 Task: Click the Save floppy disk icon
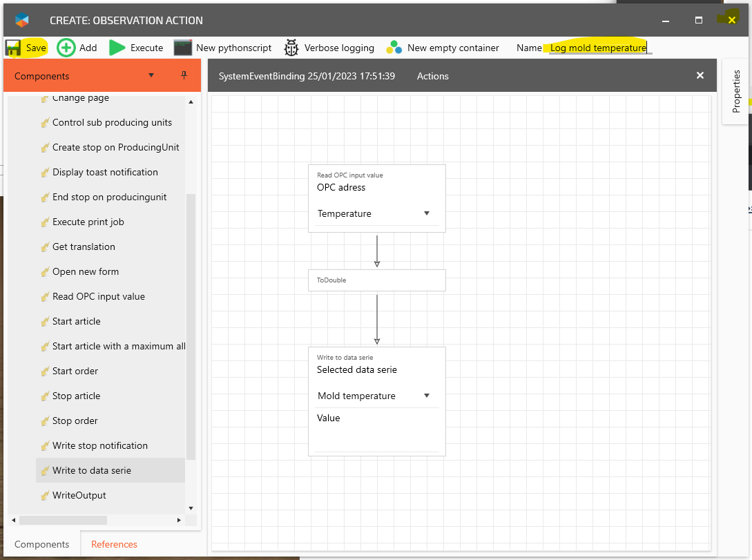pos(13,48)
